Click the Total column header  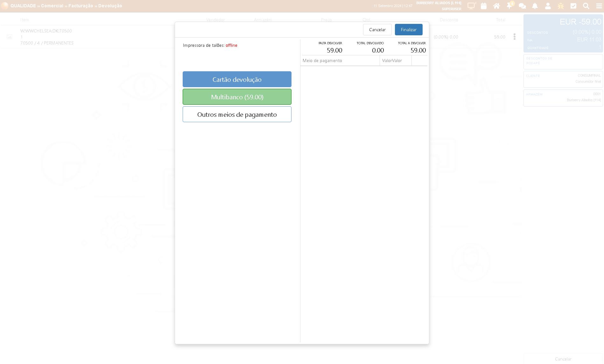pyautogui.click(x=501, y=20)
